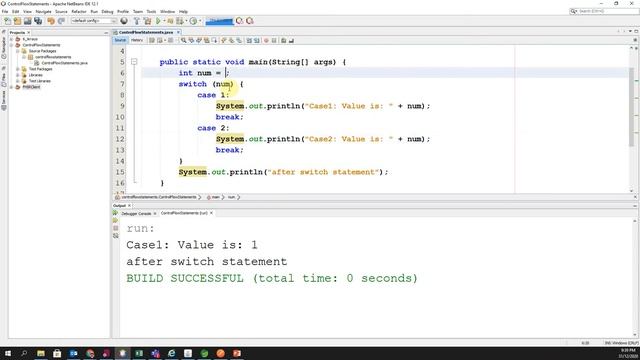The image size is (640, 360).
Task: Select ControlFlowStatements.java in project tree
Action: [x=64, y=63]
